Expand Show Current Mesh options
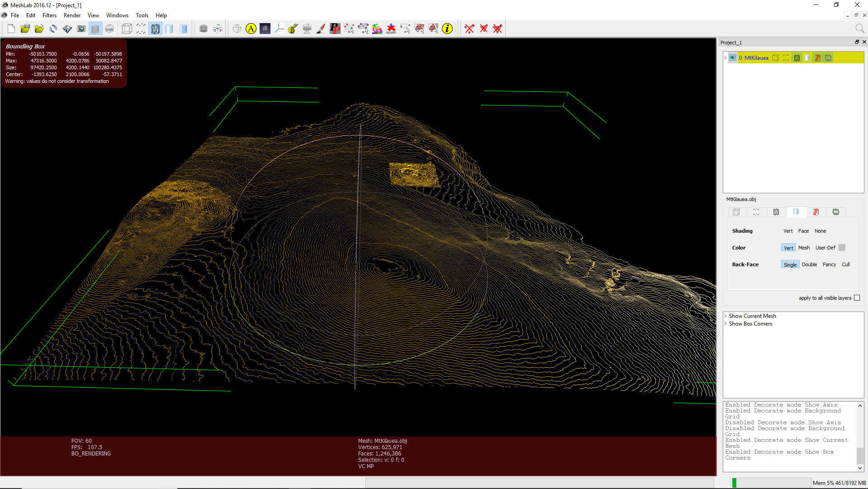This screenshot has width=868, height=489. [726, 316]
